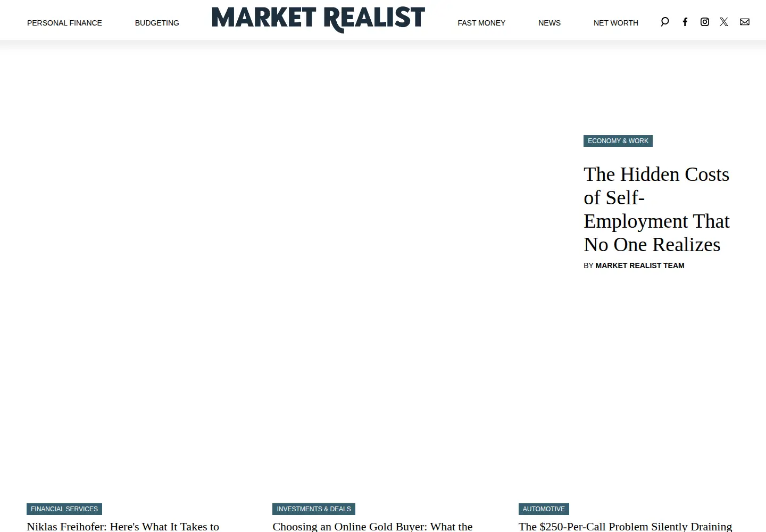This screenshot has width=766, height=532.
Task: Open Choosing an Online Gold Buyer article
Action: (x=372, y=526)
